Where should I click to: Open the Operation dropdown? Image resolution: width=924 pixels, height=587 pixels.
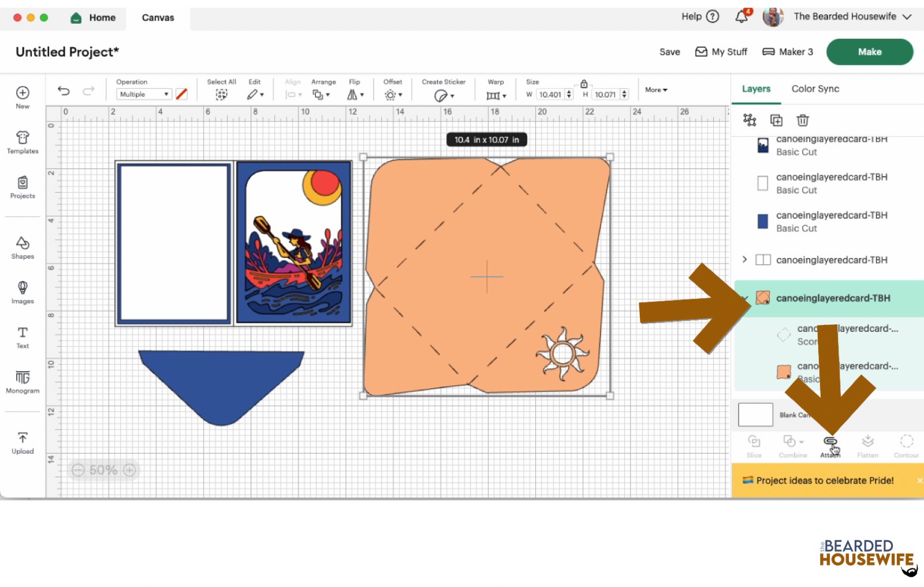[144, 94]
